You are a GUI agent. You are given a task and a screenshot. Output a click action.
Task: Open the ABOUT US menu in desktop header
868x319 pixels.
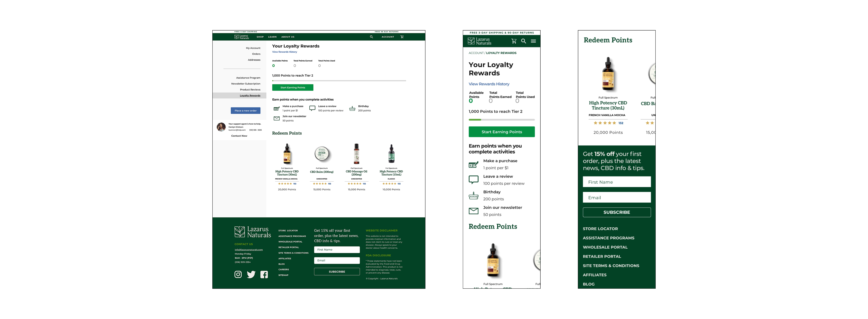288,37
